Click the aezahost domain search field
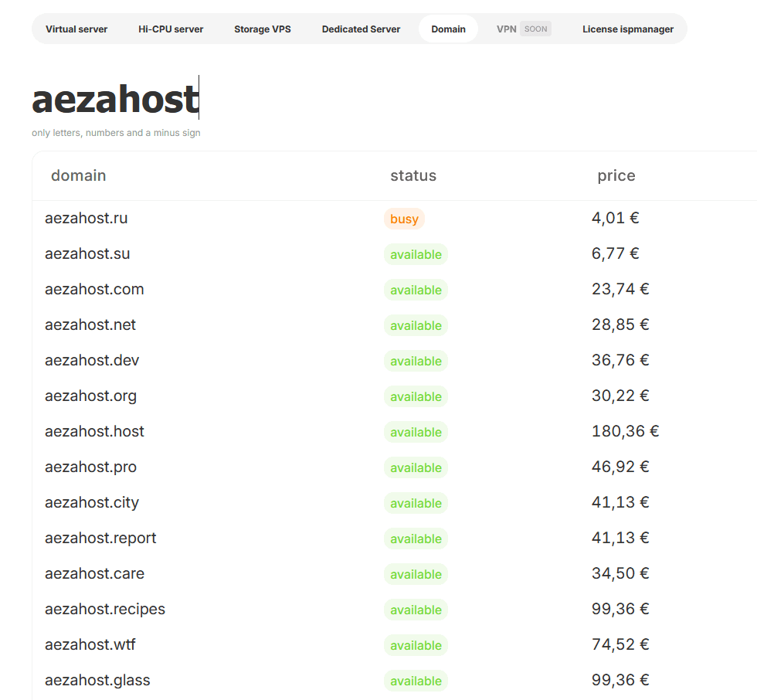The width and height of the screenshot is (757, 700). pos(116,100)
